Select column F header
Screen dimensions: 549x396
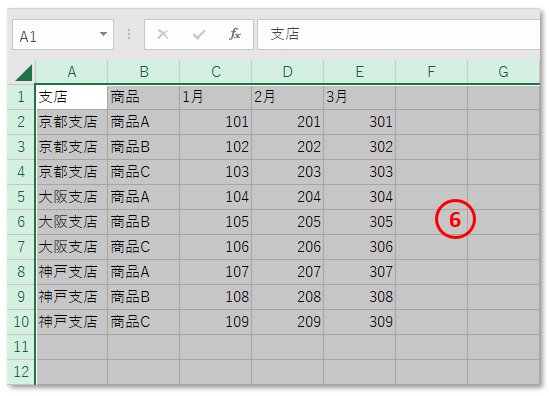pyautogui.click(x=432, y=72)
